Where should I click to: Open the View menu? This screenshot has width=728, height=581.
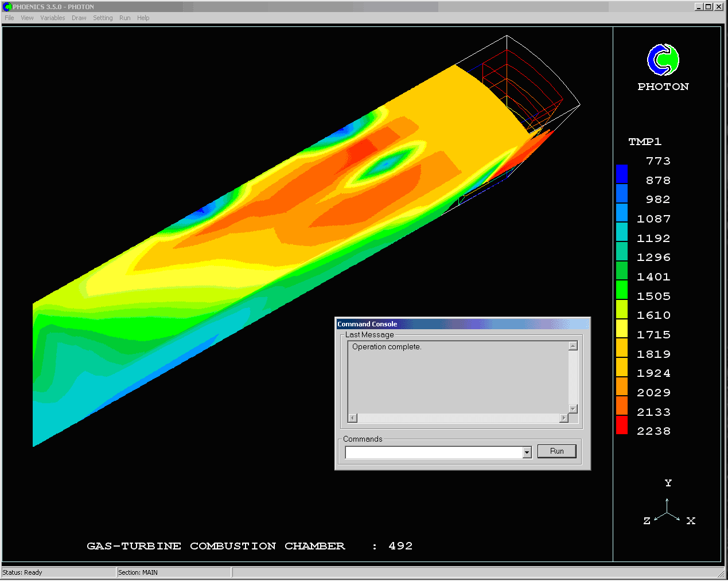[x=27, y=18]
